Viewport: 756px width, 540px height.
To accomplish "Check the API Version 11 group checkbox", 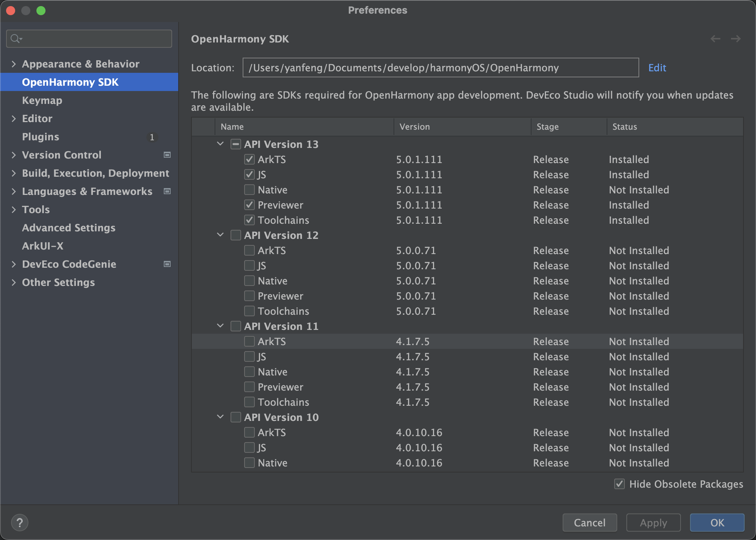I will [236, 326].
